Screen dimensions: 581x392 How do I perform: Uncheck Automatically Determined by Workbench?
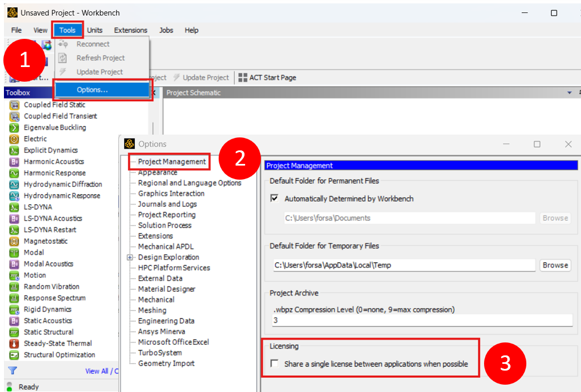(x=274, y=198)
